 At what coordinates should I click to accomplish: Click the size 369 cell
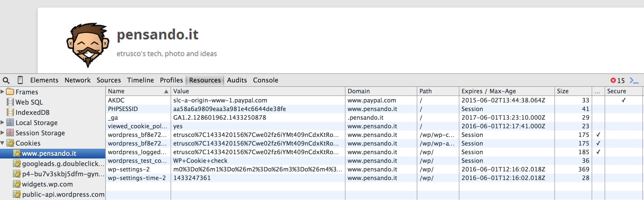pyautogui.click(x=584, y=169)
